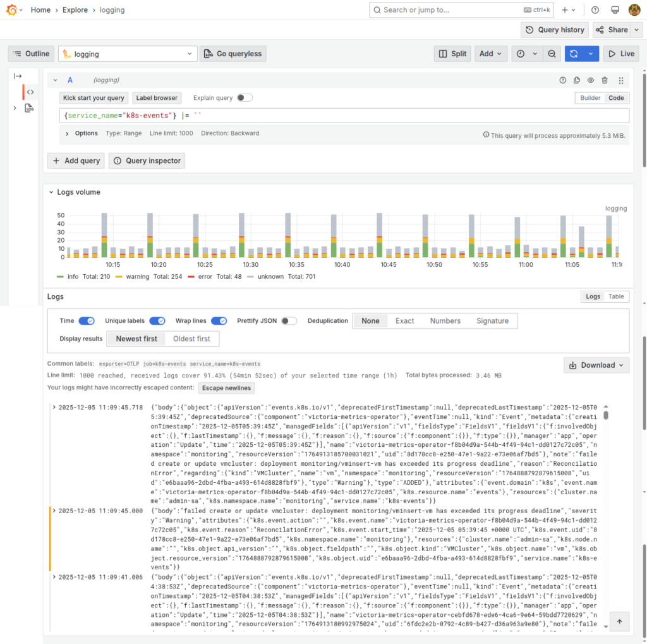Viewport: 647px width, 644px height.
Task: Delete query A using trash icon
Action: click(605, 80)
